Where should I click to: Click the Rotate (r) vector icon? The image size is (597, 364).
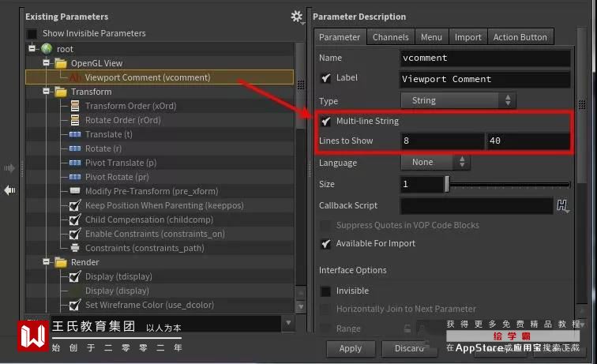coord(75,148)
